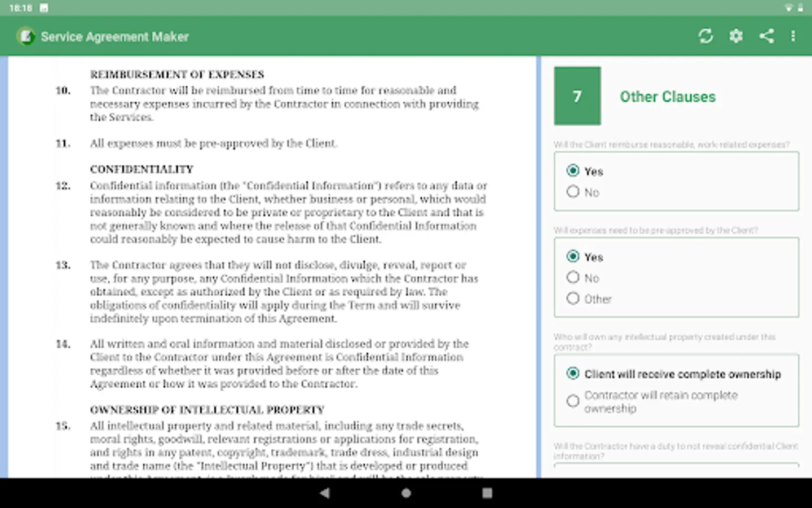
Task: Select Yes for expenses pre-approved by Client
Action: point(585,257)
